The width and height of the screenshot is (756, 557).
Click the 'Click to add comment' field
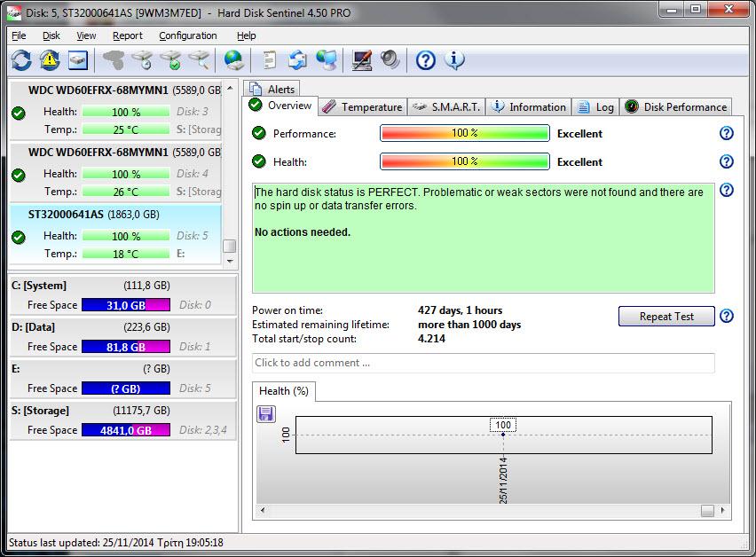point(483,363)
